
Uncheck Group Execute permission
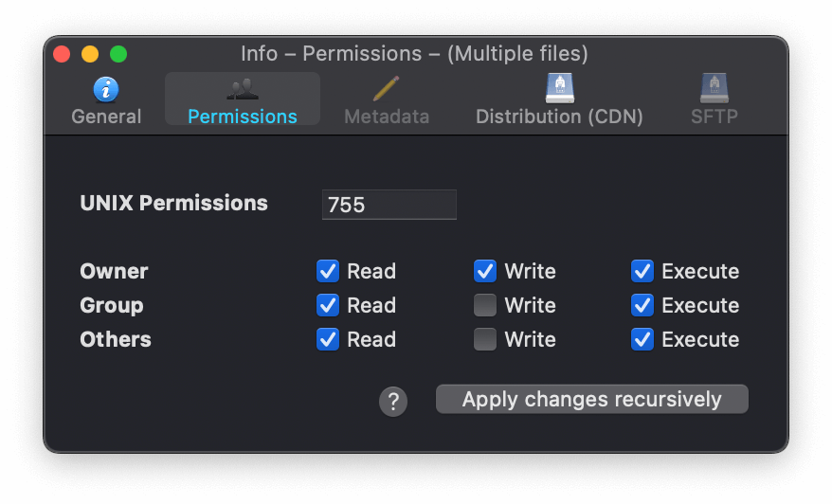pyautogui.click(x=642, y=306)
